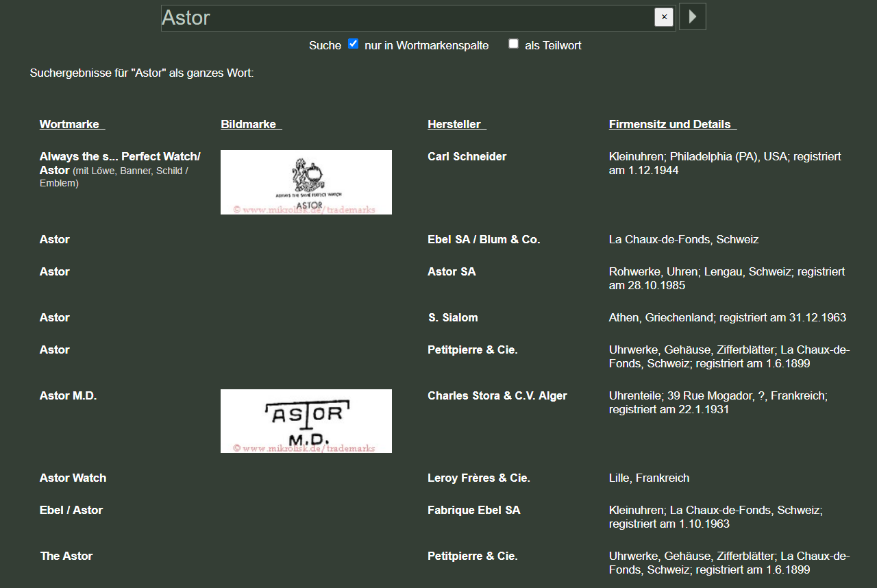
Task: Click the 'The Astor' wordmark entry
Action: point(66,556)
